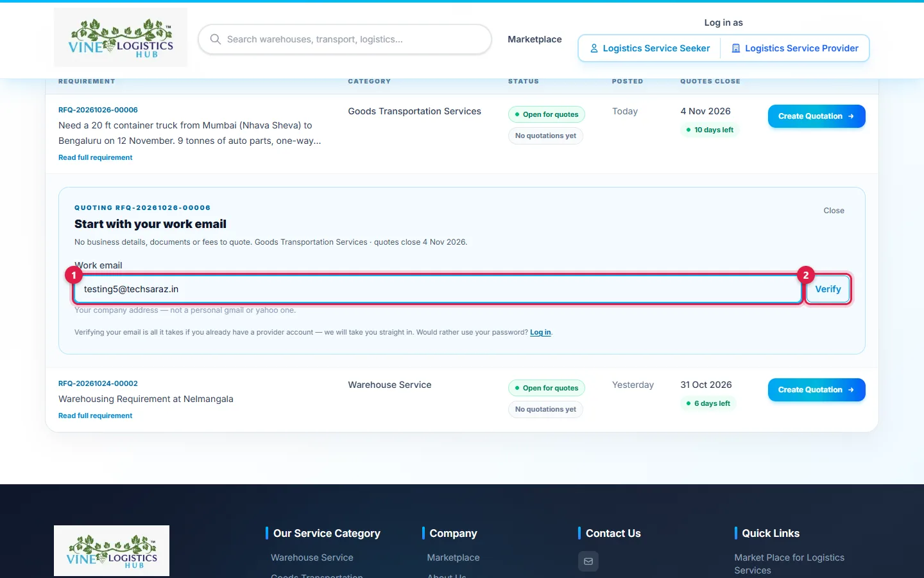Viewport: 924px width, 578px height.
Task: Click the 6 days left badge
Action: click(708, 403)
